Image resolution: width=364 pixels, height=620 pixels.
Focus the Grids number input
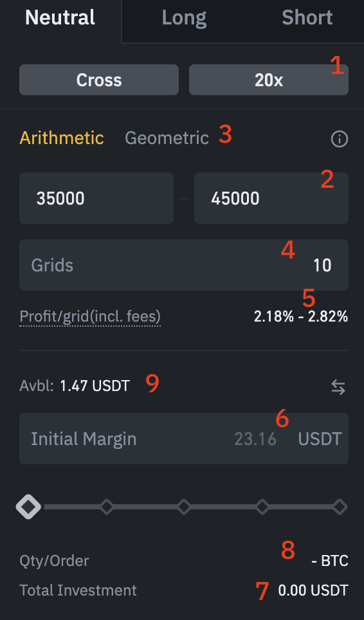(184, 265)
